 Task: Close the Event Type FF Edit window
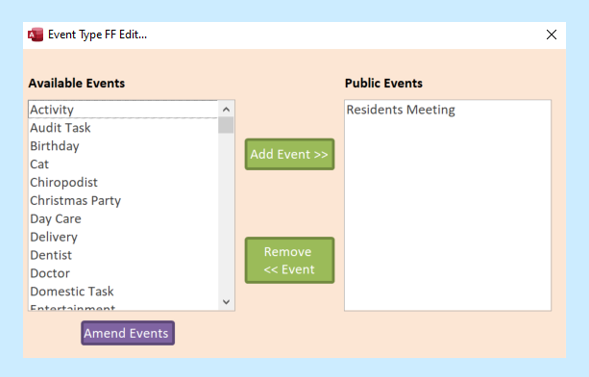click(x=551, y=35)
